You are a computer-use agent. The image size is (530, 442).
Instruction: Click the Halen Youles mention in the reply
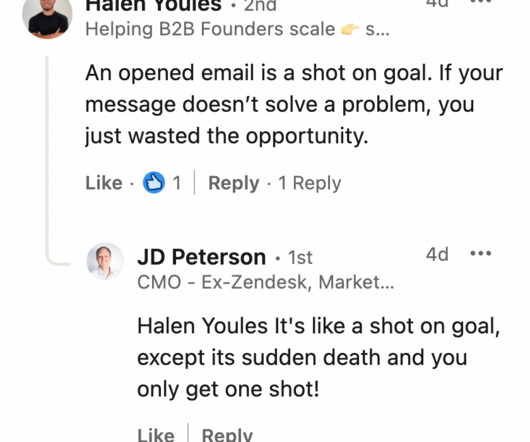click(202, 326)
